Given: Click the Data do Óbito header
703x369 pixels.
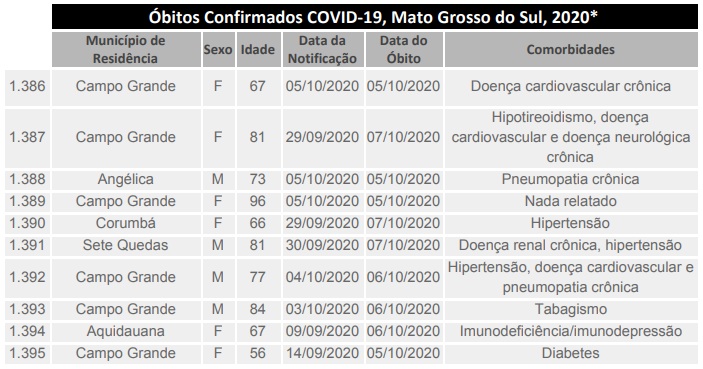Looking at the screenshot, I should tap(404, 49).
